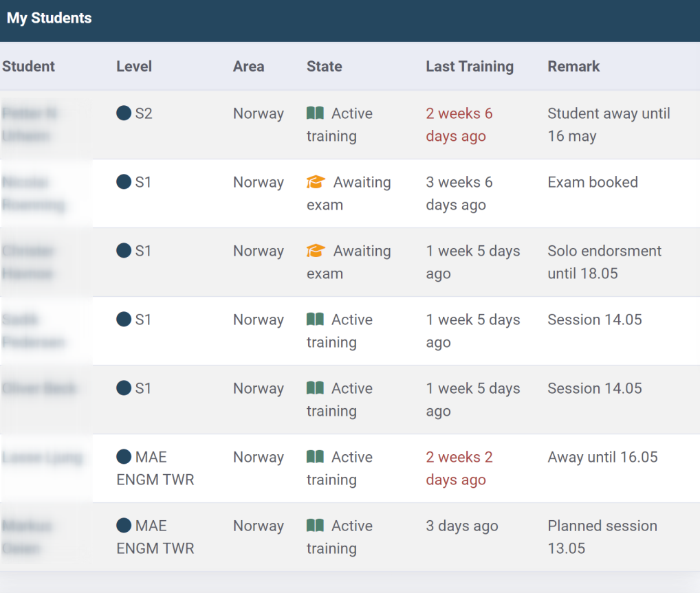Viewport: 700px width, 593px height.
Task: Click the red '2 weeks 6 days ago' training warning text
Action: tap(459, 124)
